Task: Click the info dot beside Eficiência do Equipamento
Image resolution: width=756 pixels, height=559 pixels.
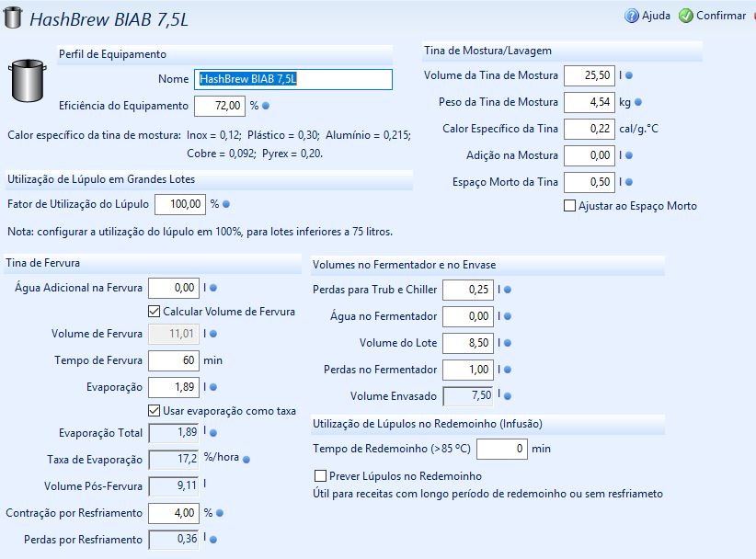Action: 266,106
